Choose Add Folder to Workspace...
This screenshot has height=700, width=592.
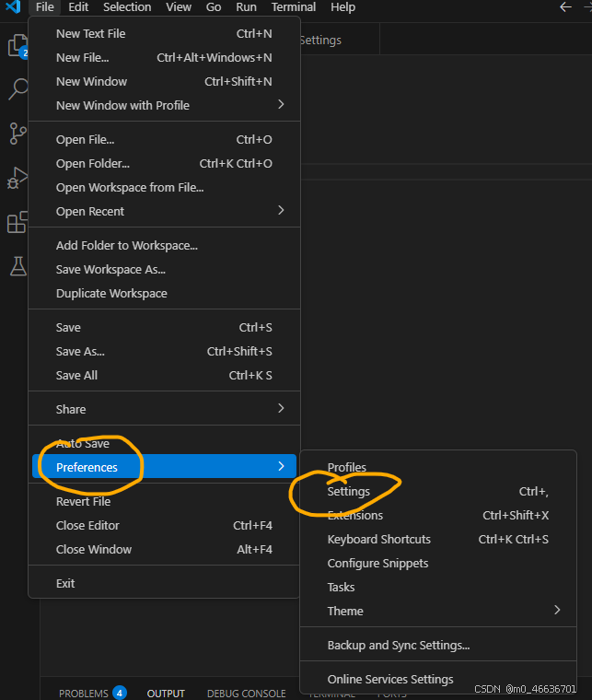[164, 246]
